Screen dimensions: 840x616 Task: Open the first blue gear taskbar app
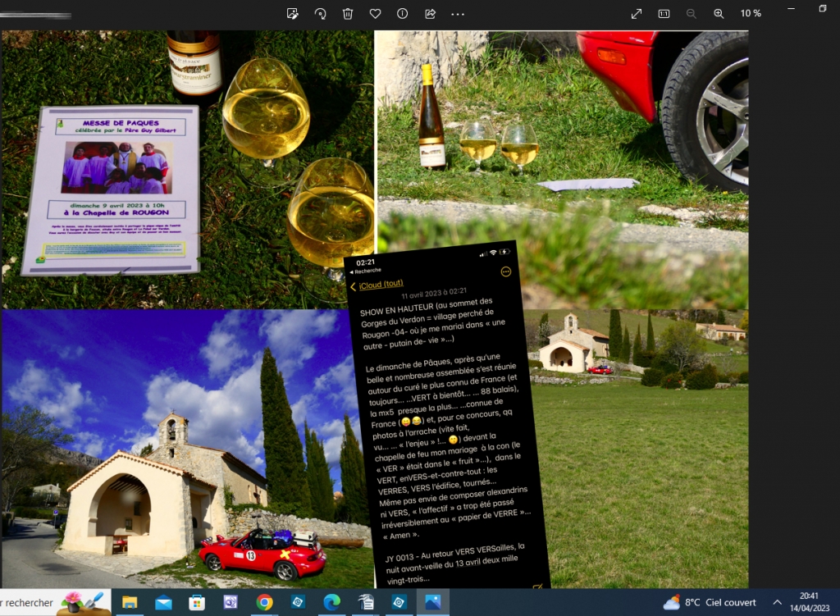click(x=298, y=603)
